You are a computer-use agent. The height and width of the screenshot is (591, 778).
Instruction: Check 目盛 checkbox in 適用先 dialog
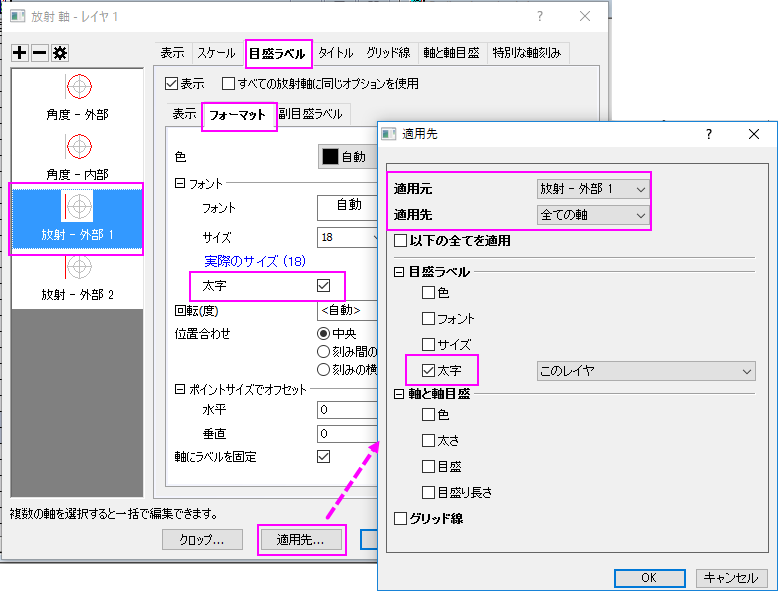point(428,466)
